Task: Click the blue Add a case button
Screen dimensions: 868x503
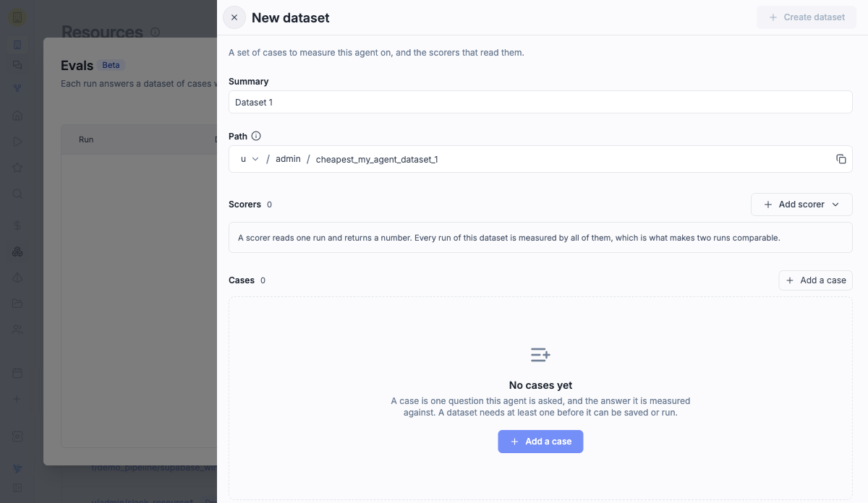Action: coord(540,442)
